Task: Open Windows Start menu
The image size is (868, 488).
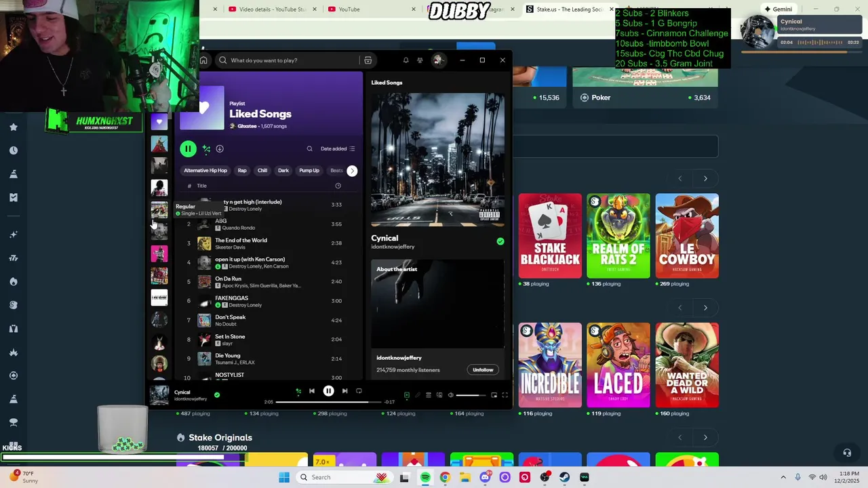Action: coord(284,477)
